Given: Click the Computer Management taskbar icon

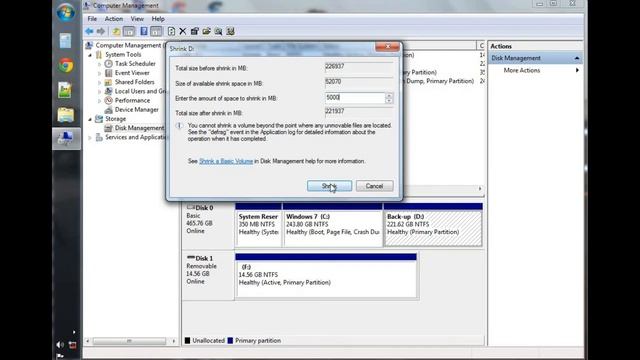Looking at the screenshot, I should point(66,139).
